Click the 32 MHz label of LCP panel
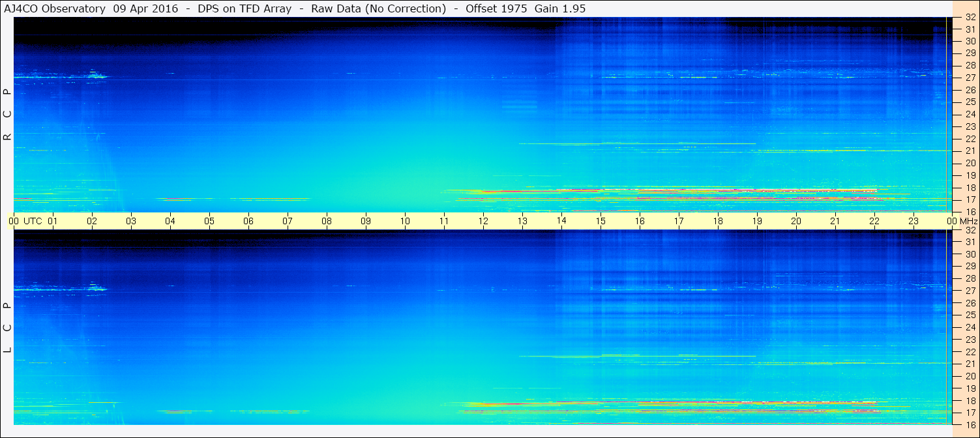The height and width of the screenshot is (438, 980). point(970,230)
